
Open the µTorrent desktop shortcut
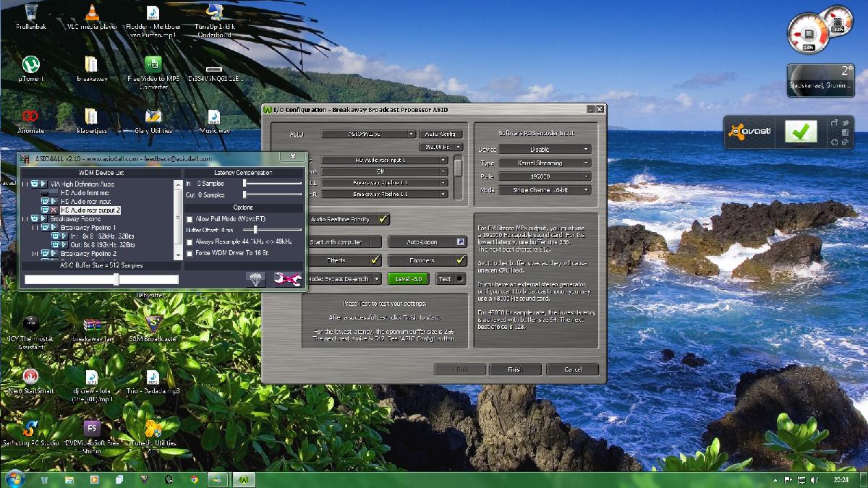coord(30,65)
